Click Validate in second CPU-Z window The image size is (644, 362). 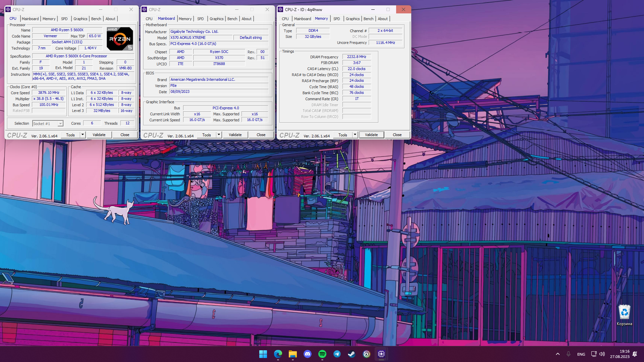point(235,135)
